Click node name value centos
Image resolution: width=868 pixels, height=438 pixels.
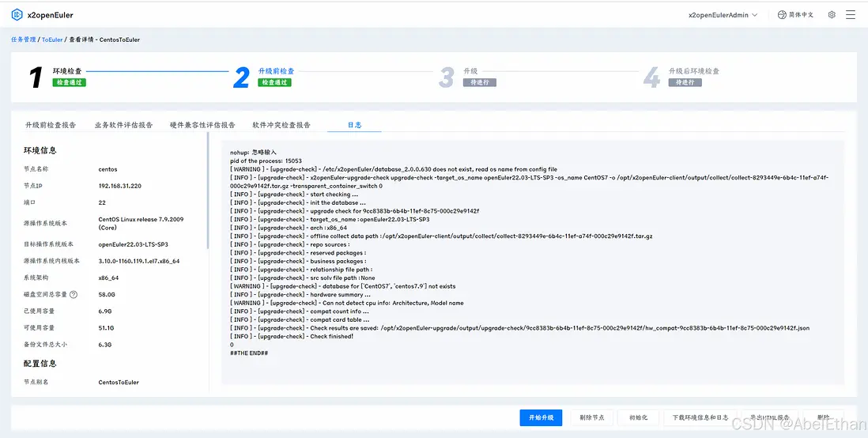pos(108,169)
